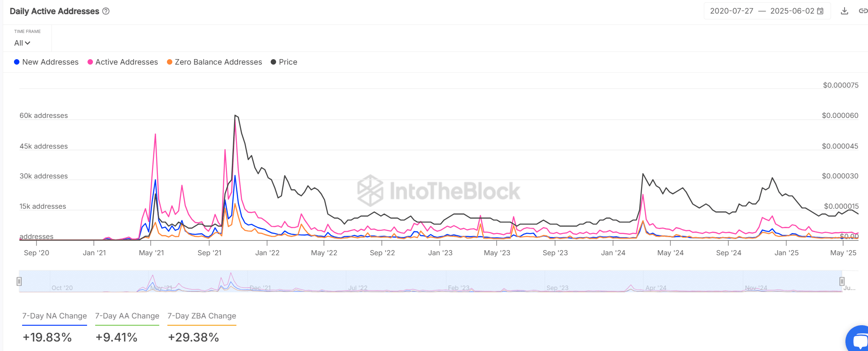Screen dimensions: 868x351
Task: Open the 7-Day ZBA Change tab
Action: [202, 316]
